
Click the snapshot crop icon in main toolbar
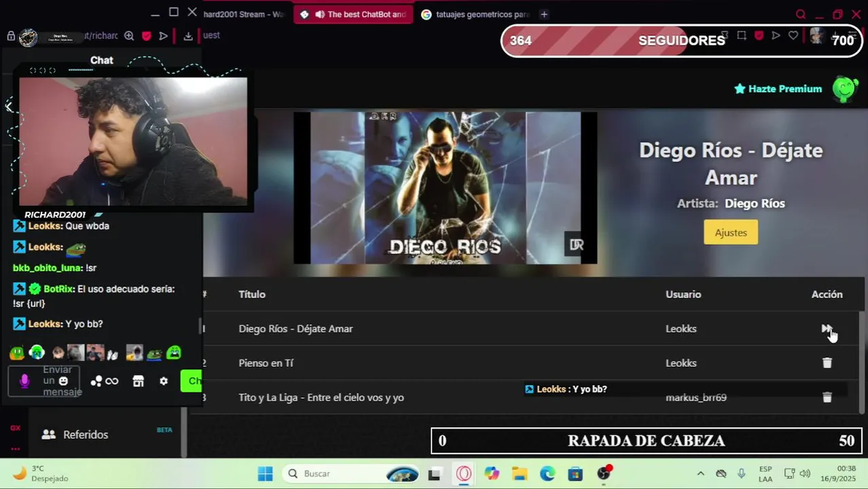click(x=742, y=36)
